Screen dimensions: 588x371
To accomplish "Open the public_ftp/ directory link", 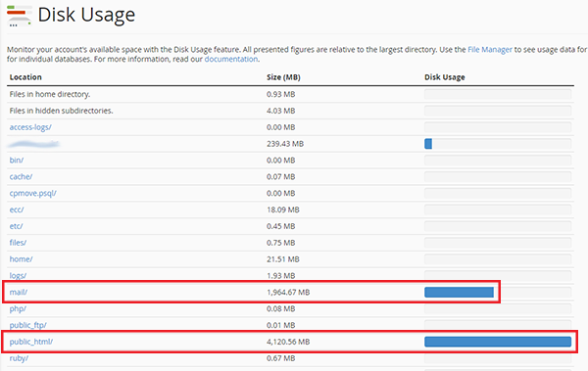I will point(28,325).
